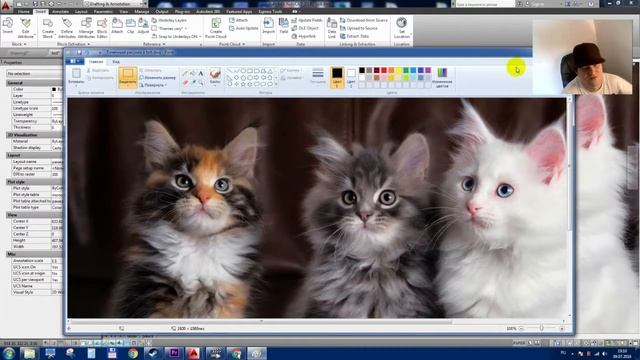Open Windows Start button
Screen dimensions: 640x360
[x=9, y=353]
